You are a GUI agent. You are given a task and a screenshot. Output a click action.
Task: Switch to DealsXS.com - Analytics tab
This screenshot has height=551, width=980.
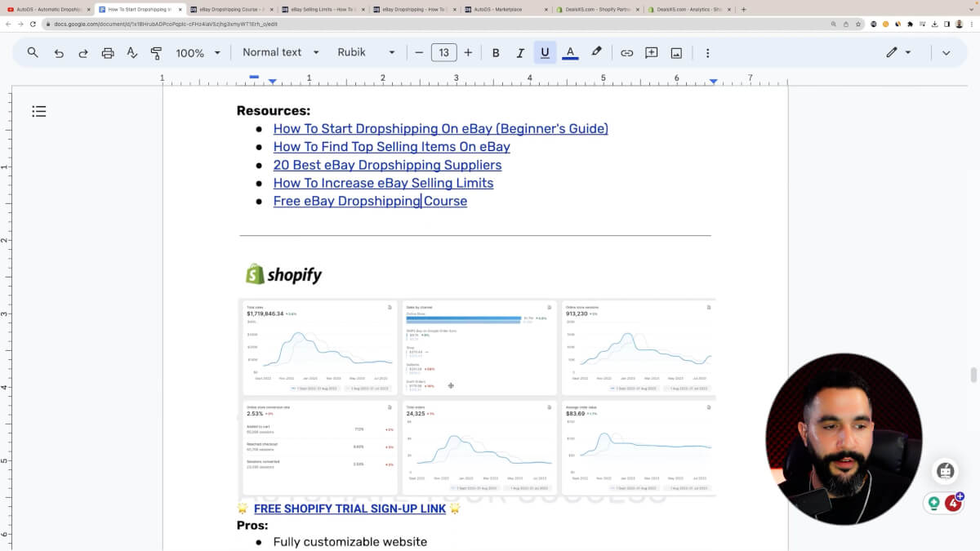tap(689, 9)
